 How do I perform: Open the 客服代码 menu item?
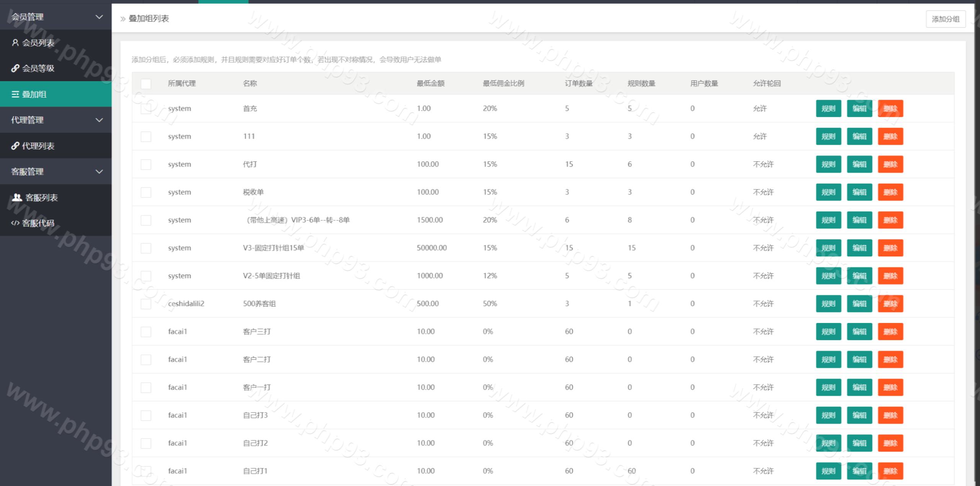pyautogui.click(x=38, y=223)
